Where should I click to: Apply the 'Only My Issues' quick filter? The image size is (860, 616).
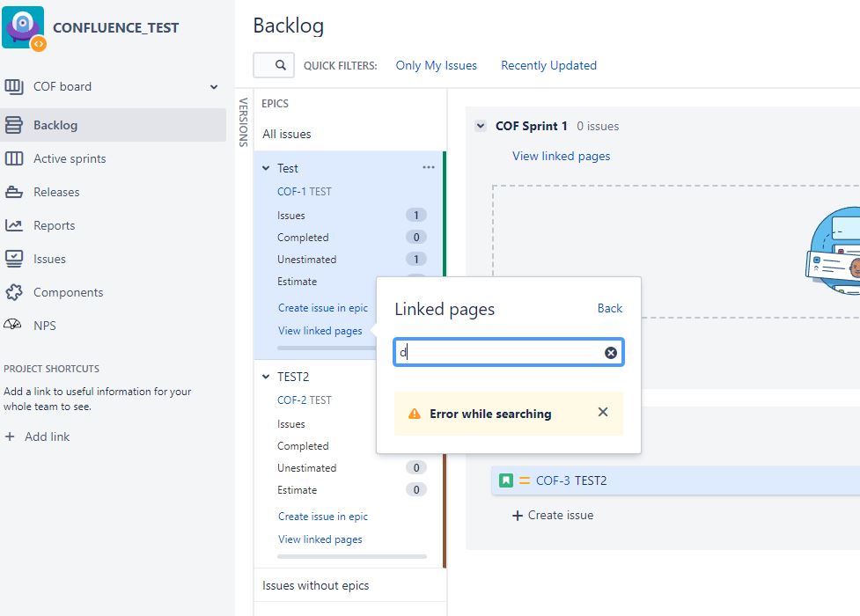pos(436,64)
